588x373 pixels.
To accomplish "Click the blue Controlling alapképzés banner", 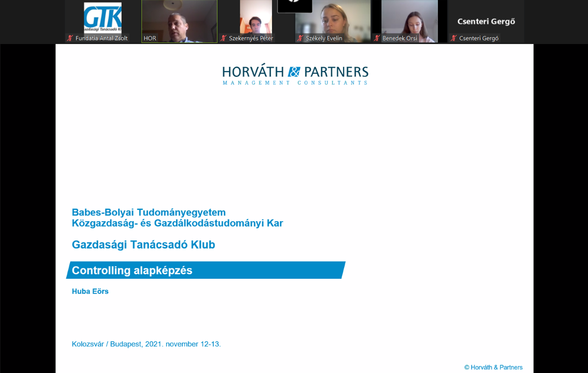I will pos(205,270).
